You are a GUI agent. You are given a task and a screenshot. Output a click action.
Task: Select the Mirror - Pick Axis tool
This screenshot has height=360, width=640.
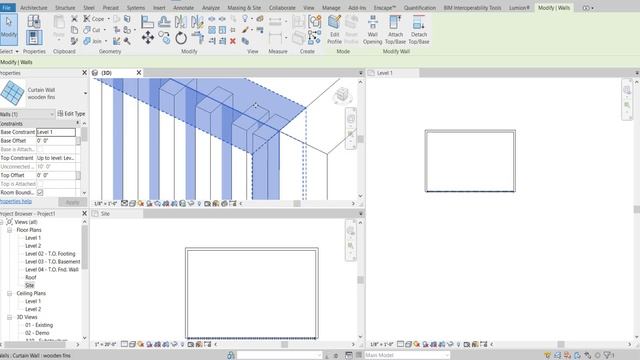click(180, 22)
